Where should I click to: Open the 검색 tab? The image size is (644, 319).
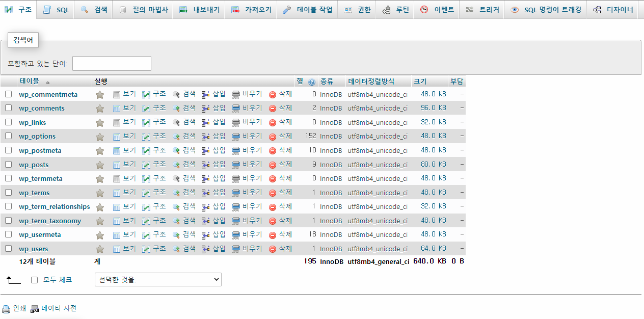click(x=94, y=10)
